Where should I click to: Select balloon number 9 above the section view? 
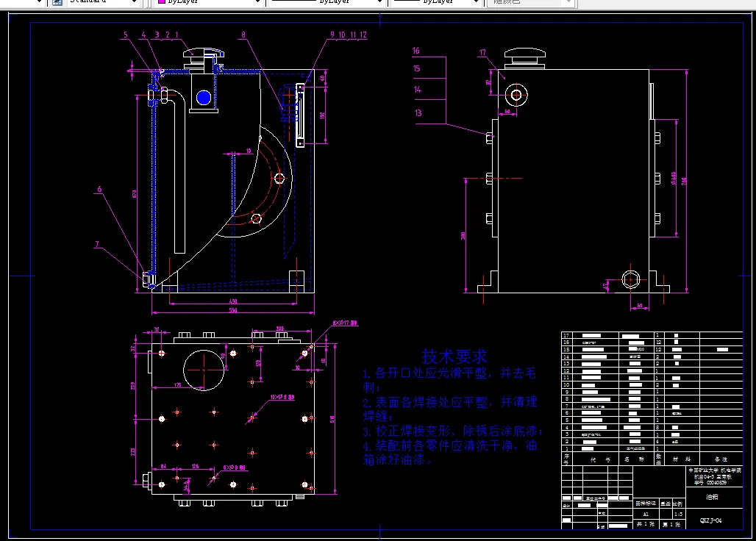click(332, 35)
